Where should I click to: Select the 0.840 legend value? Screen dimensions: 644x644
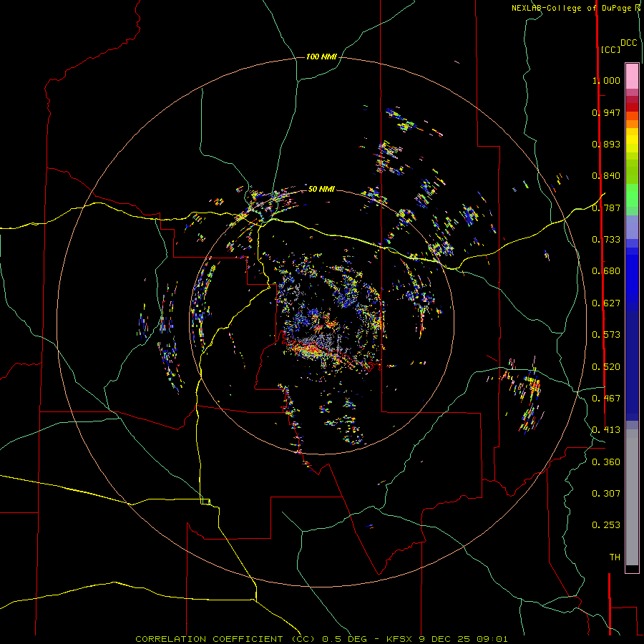pos(606,176)
